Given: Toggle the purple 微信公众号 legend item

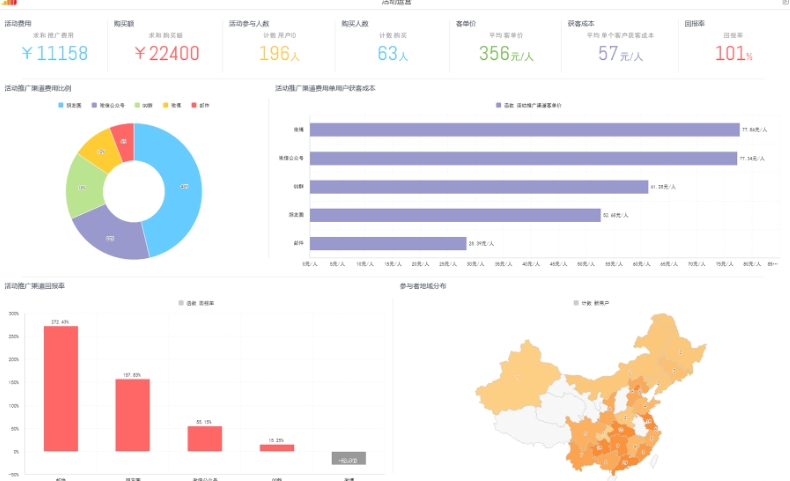Looking at the screenshot, I should [x=95, y=104].
